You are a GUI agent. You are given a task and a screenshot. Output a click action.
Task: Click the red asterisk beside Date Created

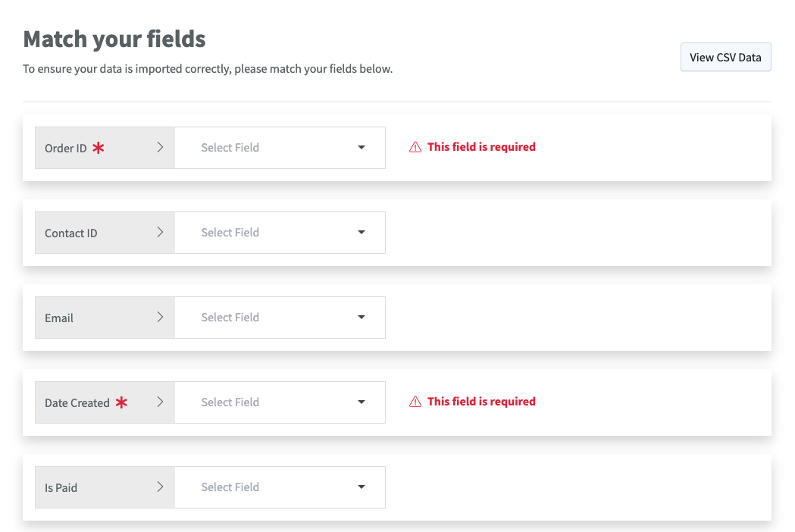pos(121,403)
